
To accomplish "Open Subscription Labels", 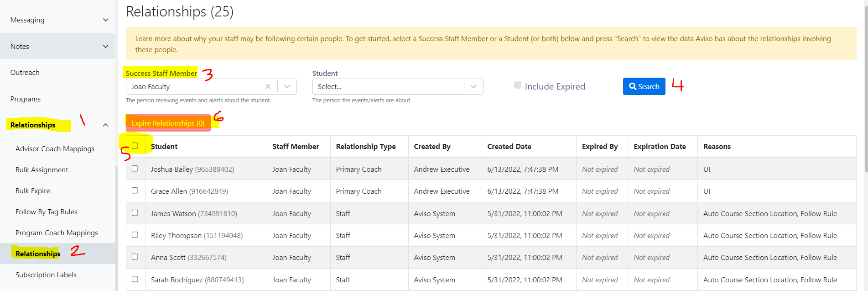I will [46, 275].
